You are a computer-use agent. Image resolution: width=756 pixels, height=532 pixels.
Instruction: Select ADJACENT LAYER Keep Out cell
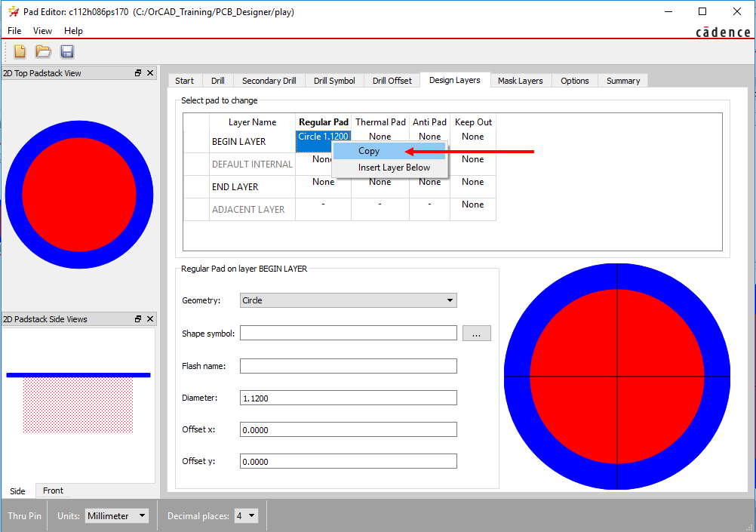tap(472, 209)
